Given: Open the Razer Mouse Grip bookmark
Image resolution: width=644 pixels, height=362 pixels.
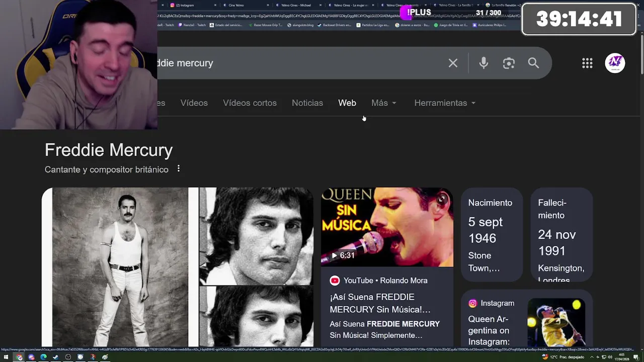Looking at the screenshot, I should 265,25.
